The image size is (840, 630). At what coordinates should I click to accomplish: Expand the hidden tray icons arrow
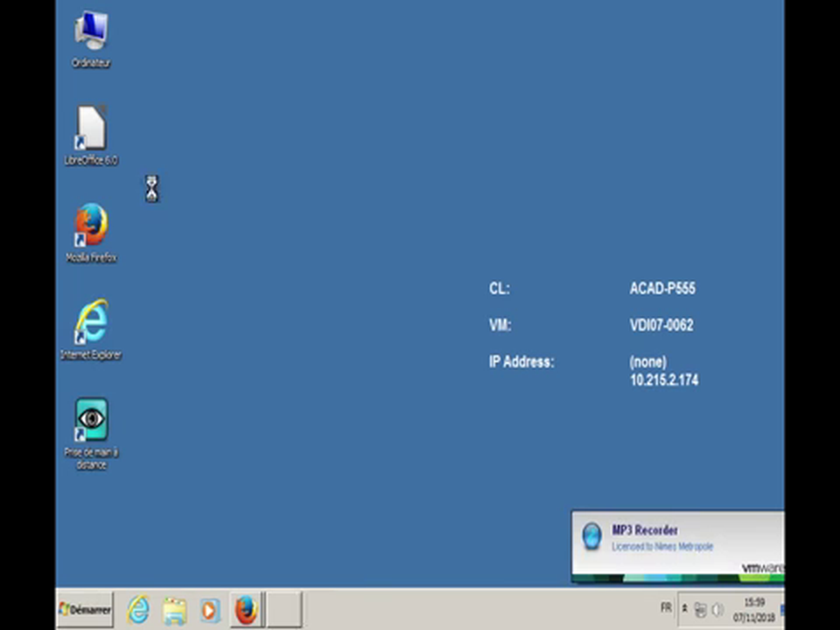tap(684, 609)
